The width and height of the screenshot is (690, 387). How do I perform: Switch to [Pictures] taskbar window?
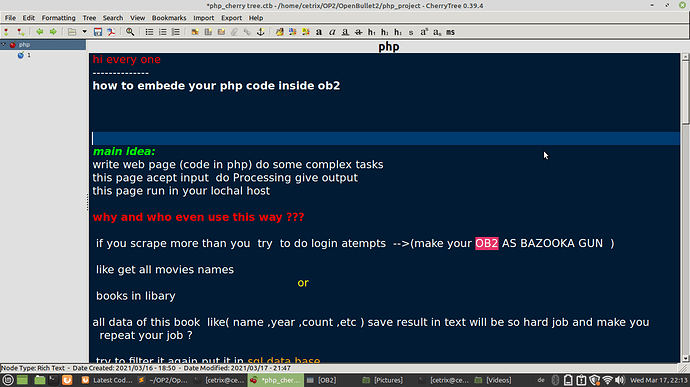coord(383,380)
